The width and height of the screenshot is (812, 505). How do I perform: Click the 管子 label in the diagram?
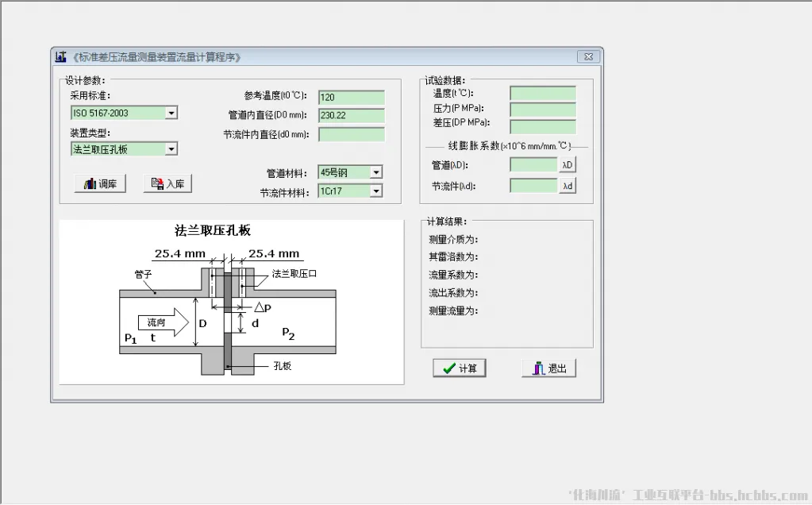coord(144,274)
